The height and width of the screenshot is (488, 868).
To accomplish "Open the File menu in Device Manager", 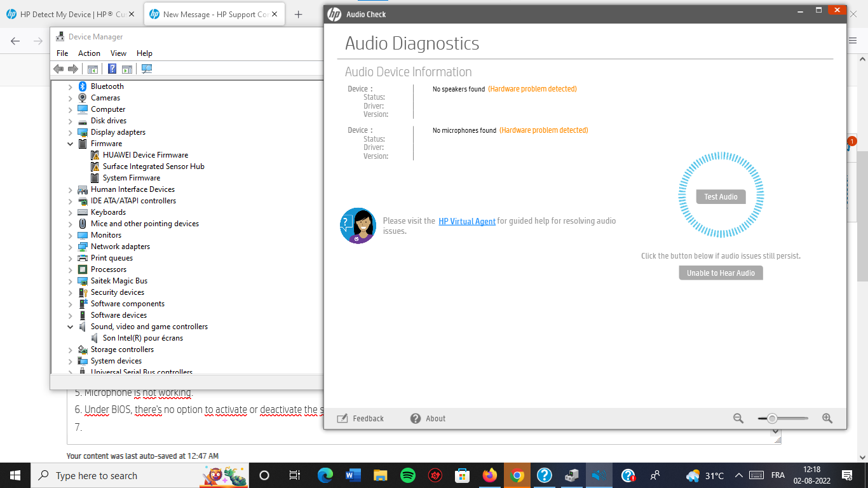I will [x=62, y=53].
